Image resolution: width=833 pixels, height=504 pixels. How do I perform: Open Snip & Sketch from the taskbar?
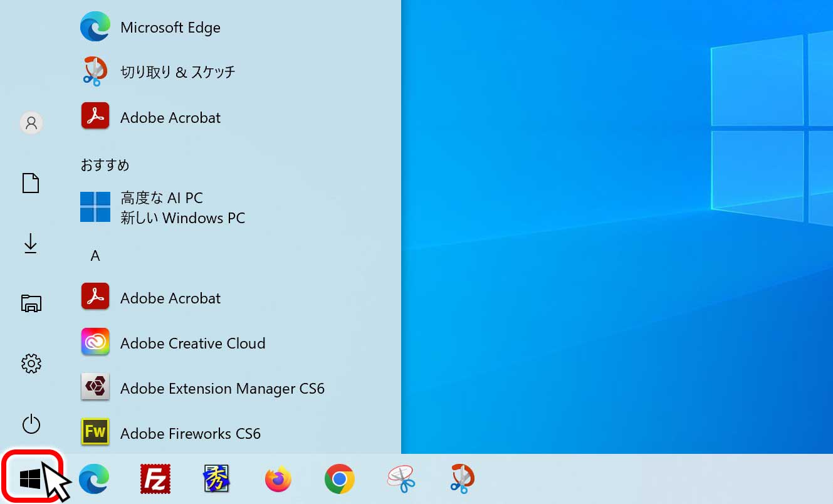(463, 480)
